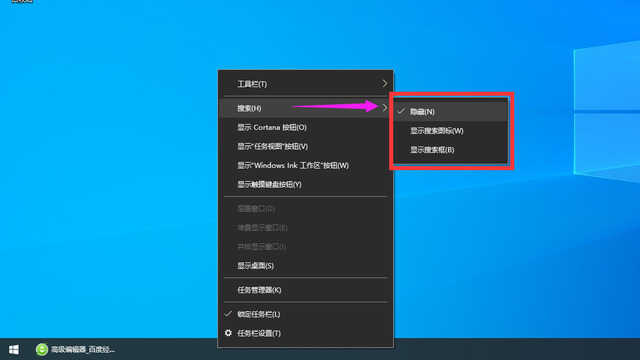Screen dimensions: 640x360
Task: Select the 隐藏(N) search option
Action: pyautogui.click(x=451, y=111)
